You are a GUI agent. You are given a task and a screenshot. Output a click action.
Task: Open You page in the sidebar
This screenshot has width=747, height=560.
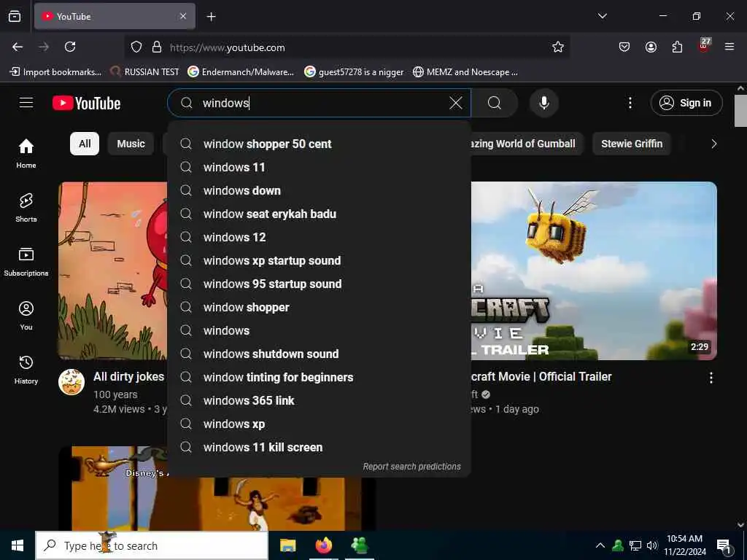point(26,315)
